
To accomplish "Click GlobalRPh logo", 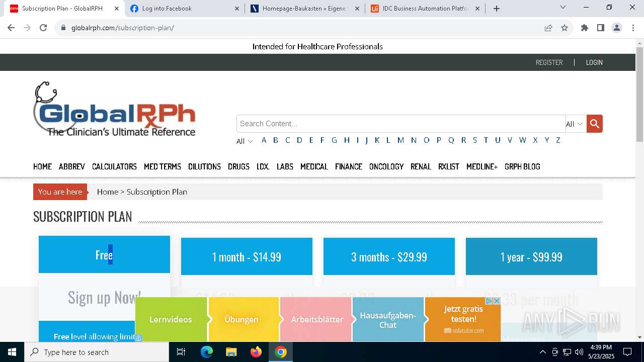I will point(115,110).
